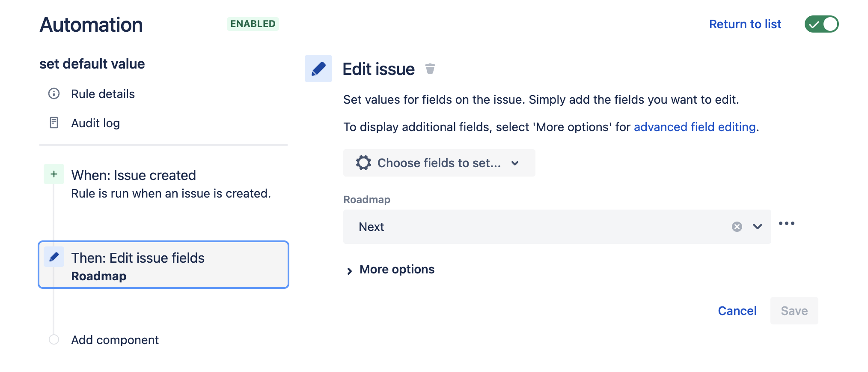Click the Audit log document icon

point(53,123)
